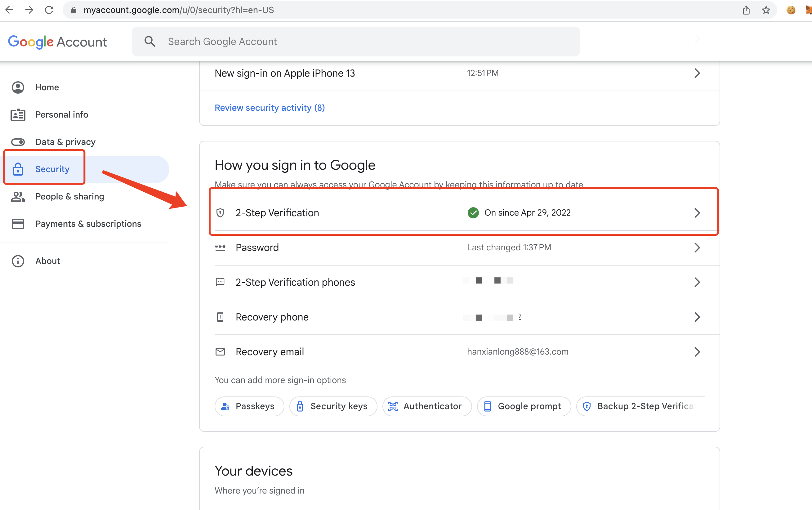Click the search magnifier icon
812x510 pixels.
pos(150,42)
